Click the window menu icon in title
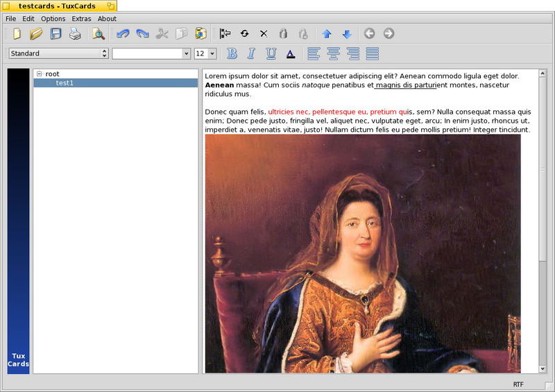This screenshot has width=555, height=392. 6,6
